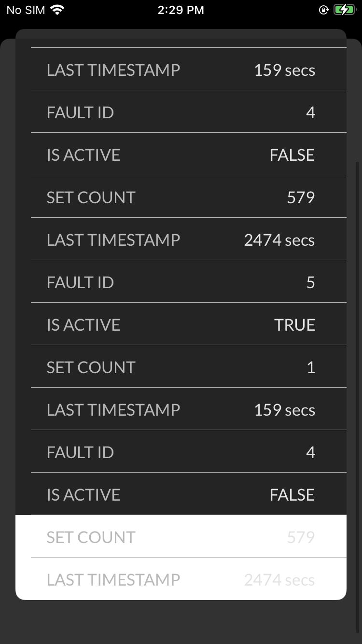Viewport: 362px width, 644px height.
Task: Click the faded 579 value
Action: pyautogui.click(x=301, y=537)
